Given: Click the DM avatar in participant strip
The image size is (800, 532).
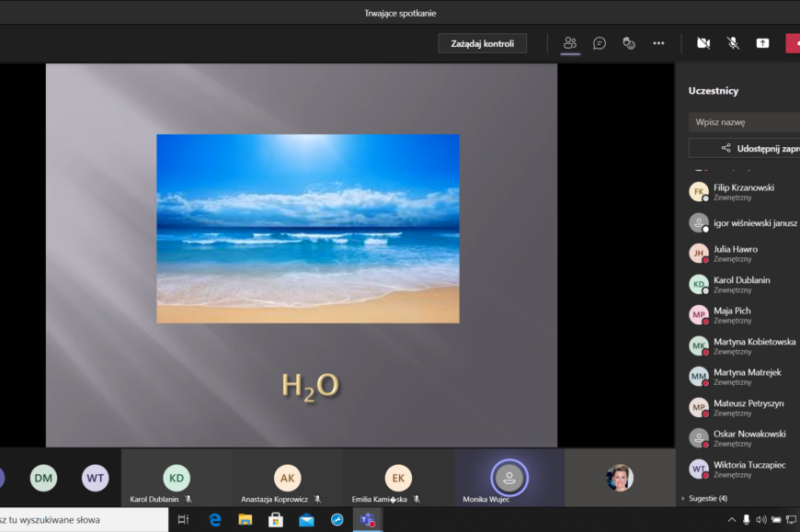Looking at the screenshot, I should tap(43, 478).
